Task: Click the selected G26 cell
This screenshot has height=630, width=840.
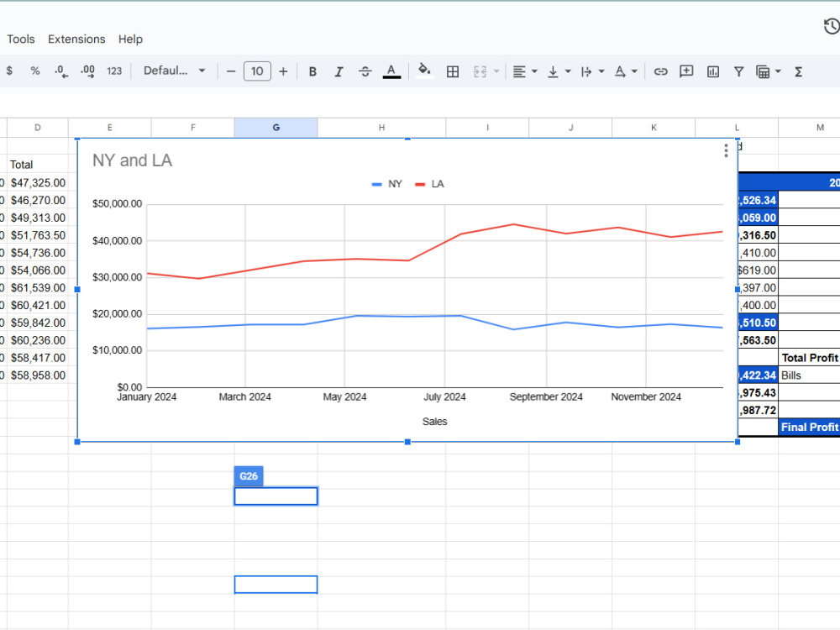Action: coord(276,496)
